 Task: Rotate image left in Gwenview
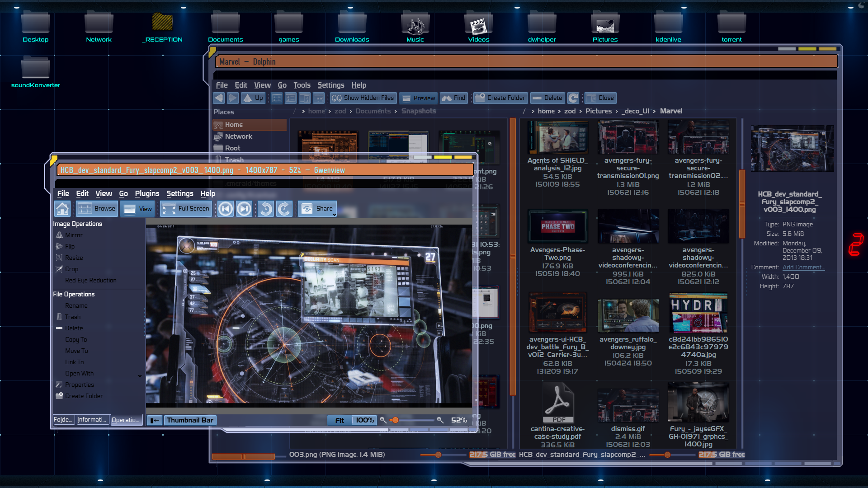pyautogui.click(x=266, y=209)
